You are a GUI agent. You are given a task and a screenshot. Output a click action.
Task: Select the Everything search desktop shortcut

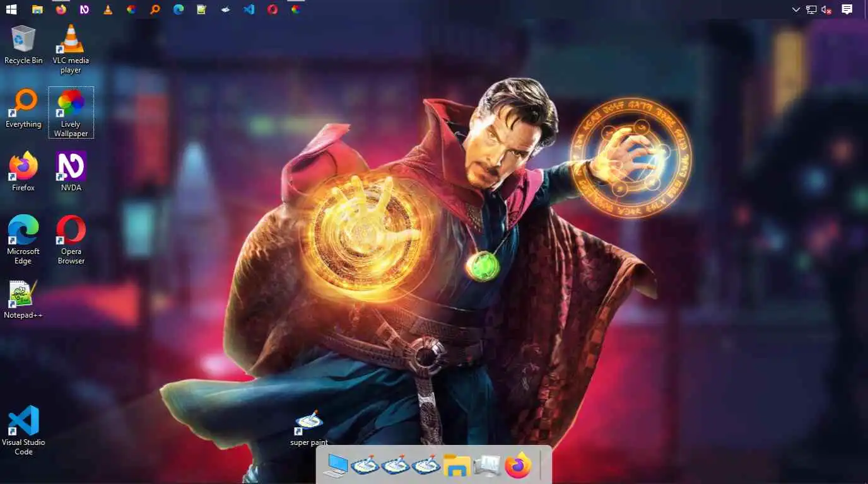coord(23,108)
